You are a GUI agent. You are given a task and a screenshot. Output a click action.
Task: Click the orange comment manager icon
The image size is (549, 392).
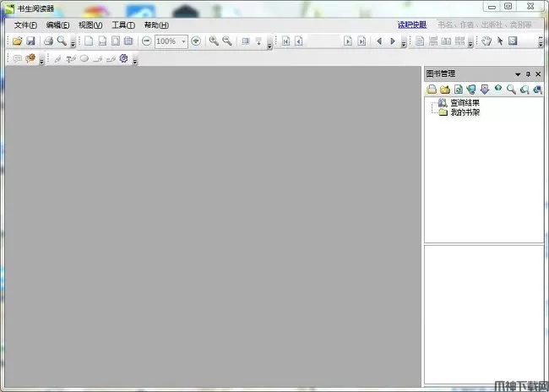[x=30, y=58]
